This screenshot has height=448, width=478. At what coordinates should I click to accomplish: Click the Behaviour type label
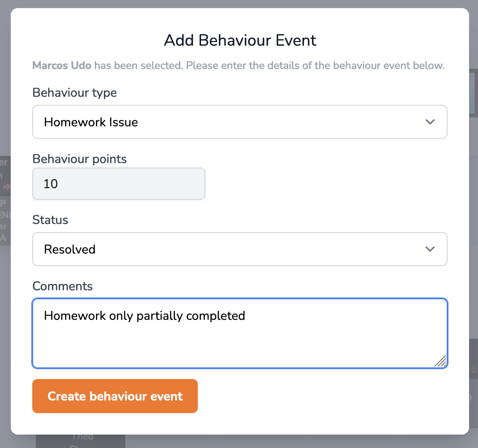[x=74, y=93]
